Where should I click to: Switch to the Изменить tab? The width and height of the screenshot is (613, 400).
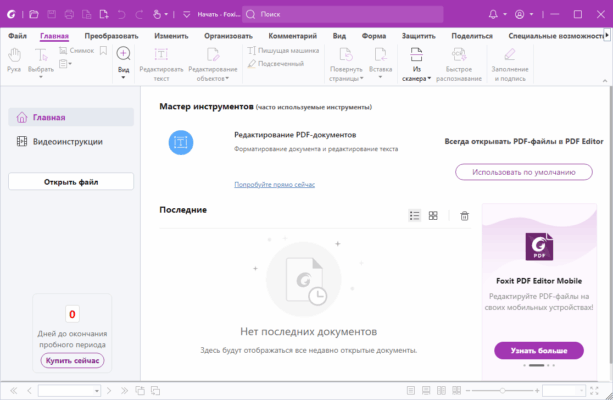coord(171,36)
